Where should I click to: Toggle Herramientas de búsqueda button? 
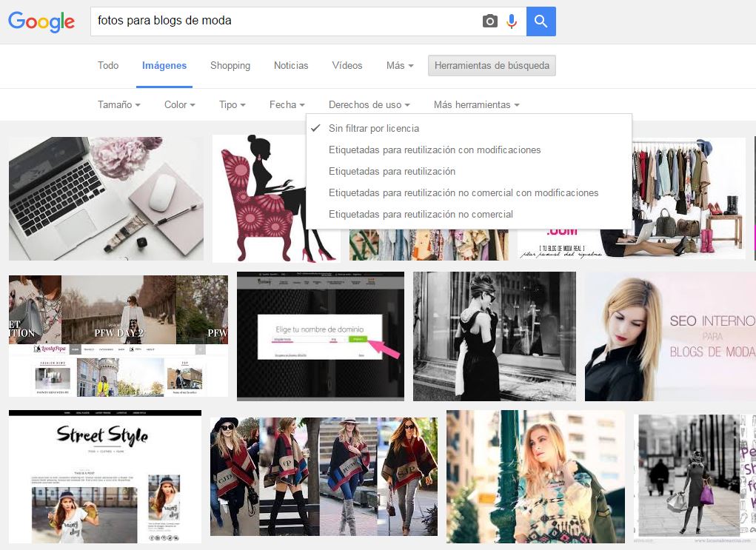tap(492, 66)
